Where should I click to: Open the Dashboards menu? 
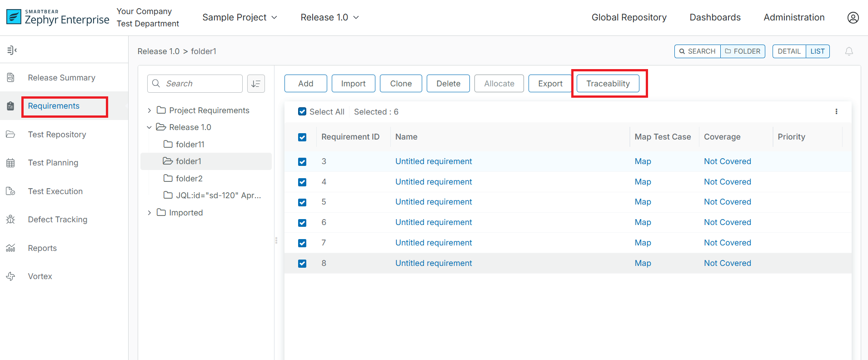[714, 17]
